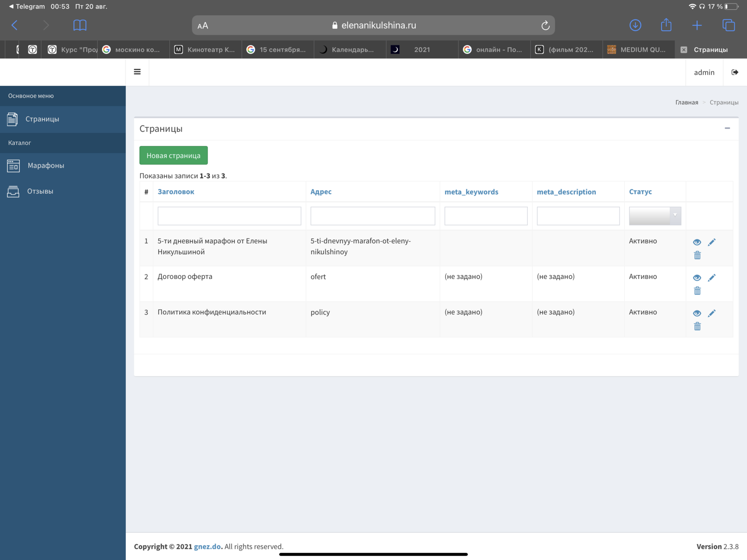Viewport: 747px width, 560px height.
Task: Delete the 5-ти дневный марафон page
Action: coord(697,255)
